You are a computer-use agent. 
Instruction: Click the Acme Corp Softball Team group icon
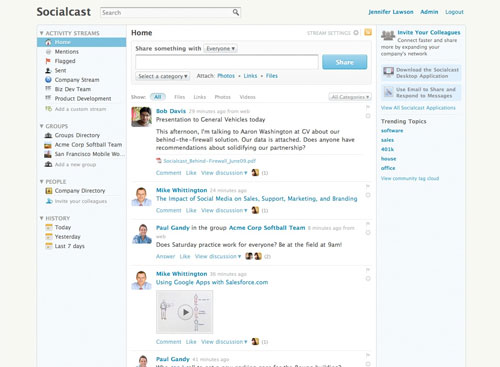48,145
